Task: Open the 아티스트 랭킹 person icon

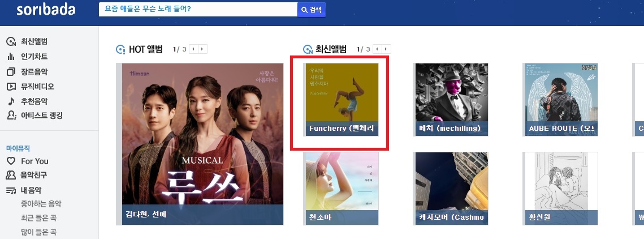Action: pos(11,116)
